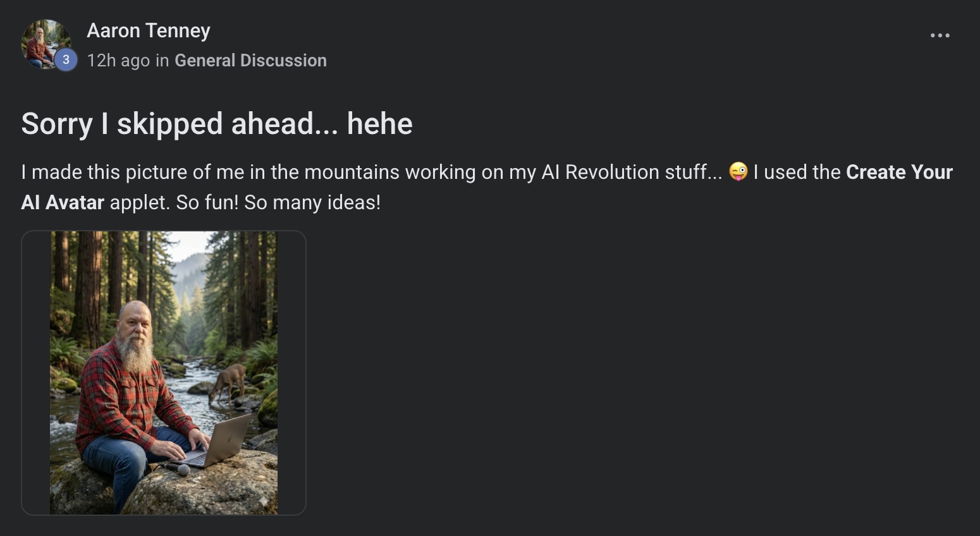The image size is (980, 536).
Task: Go to the General Discussion category
Action: click(250, 60)
